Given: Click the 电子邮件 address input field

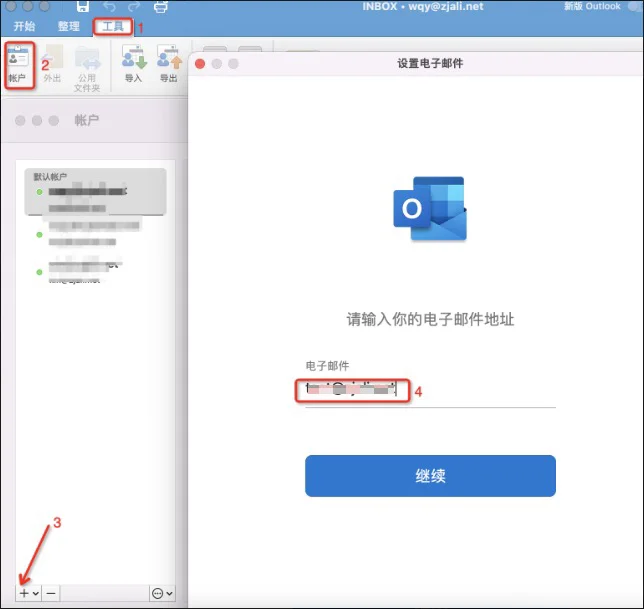Looking at the screenshot, I should tap(430, 390).
